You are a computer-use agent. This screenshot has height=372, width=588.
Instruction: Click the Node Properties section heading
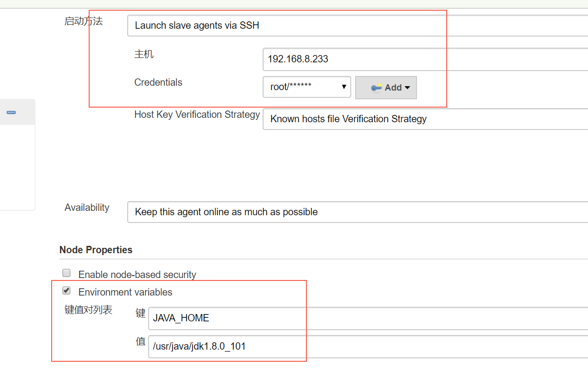[96, 250]
